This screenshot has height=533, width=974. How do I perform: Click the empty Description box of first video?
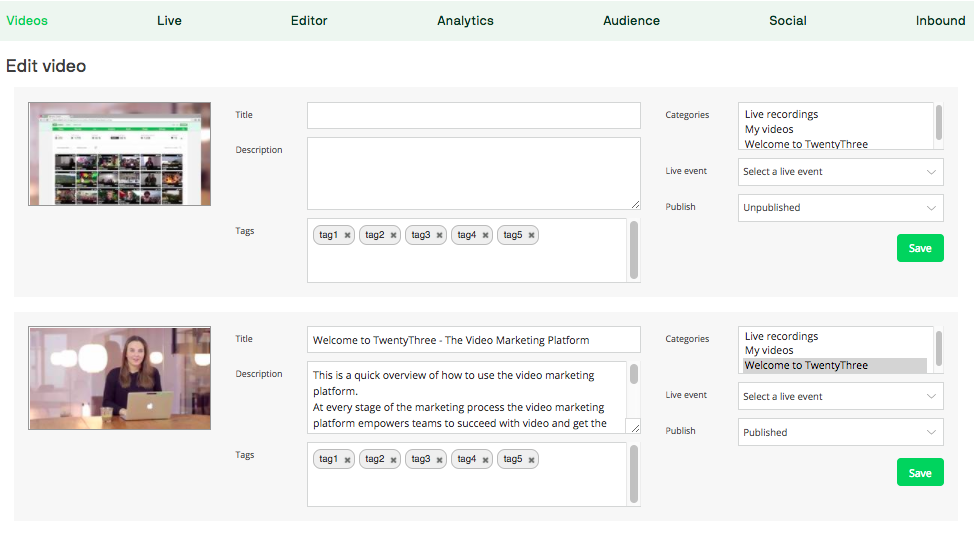click(x=473, y=173)
